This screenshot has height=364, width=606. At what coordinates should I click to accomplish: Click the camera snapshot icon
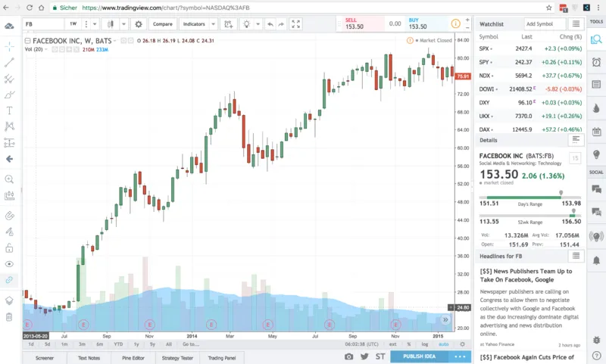348,356
